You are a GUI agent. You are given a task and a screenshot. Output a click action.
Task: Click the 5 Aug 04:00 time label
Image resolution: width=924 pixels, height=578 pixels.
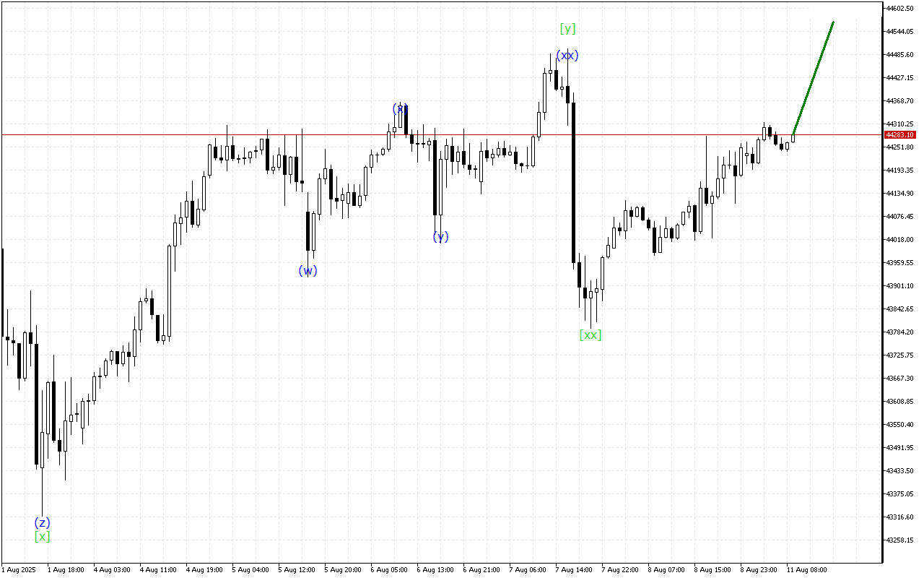coord(250,570)
